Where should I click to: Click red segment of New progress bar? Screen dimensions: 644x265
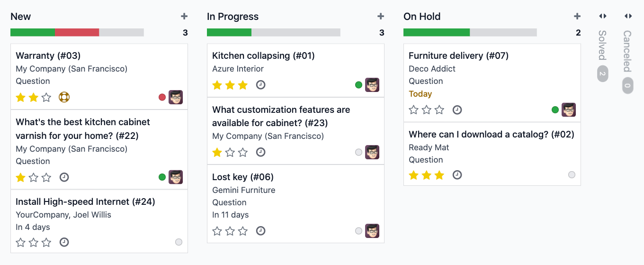pos(77,32)
